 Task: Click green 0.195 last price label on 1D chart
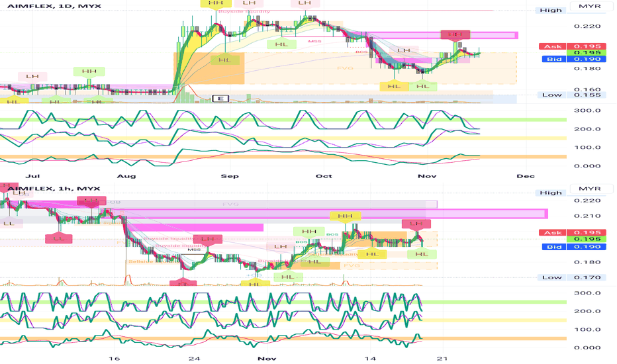pyautogui.click(x=587, y=53)
